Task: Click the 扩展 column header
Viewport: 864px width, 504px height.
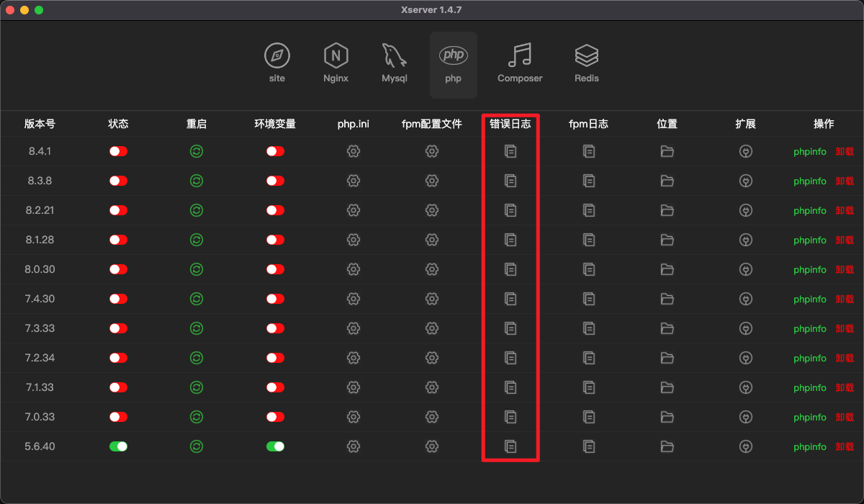Action: pos(746,124)
